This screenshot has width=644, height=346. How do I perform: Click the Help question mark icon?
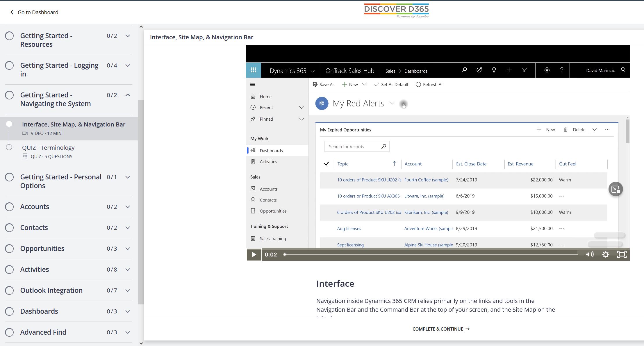point(562,71)
